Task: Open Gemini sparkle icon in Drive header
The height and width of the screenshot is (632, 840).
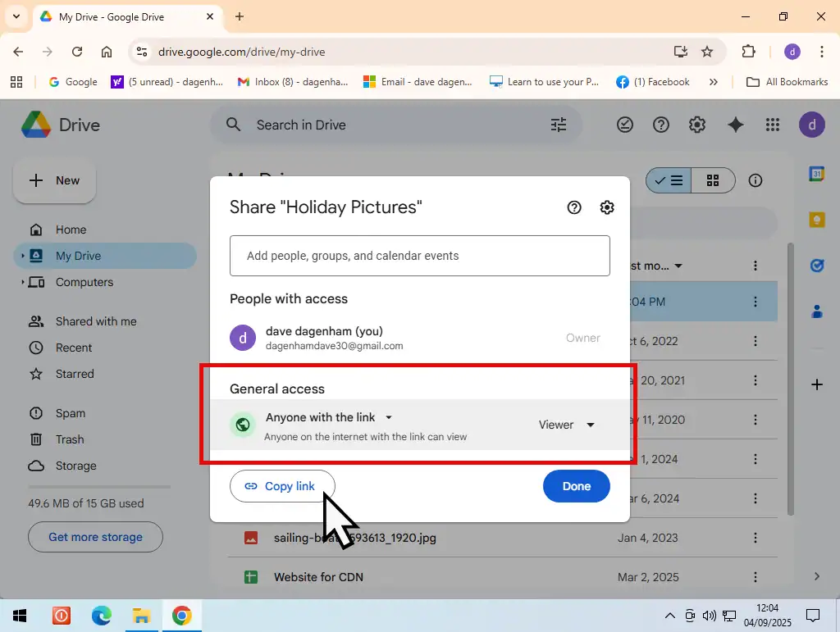Action: click(x=736, y=125)
